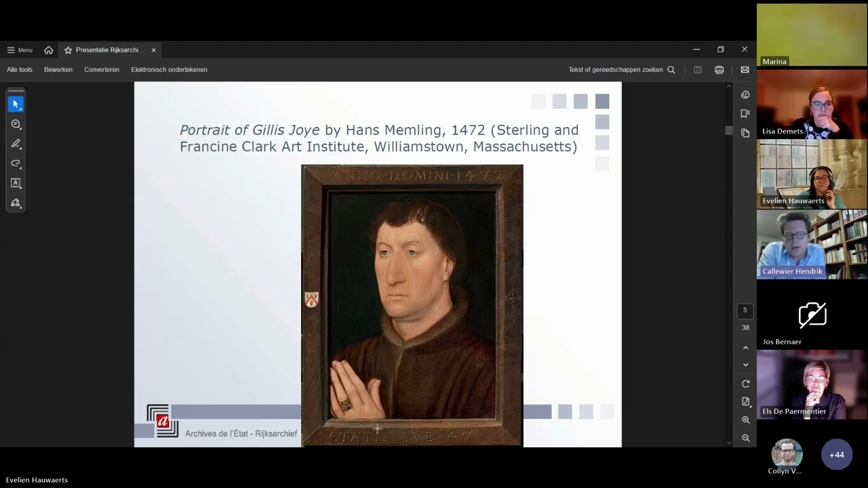The image size is (868, 488).
Task: Click the Gillis Joye portrait painting
Action: (412, 305)
